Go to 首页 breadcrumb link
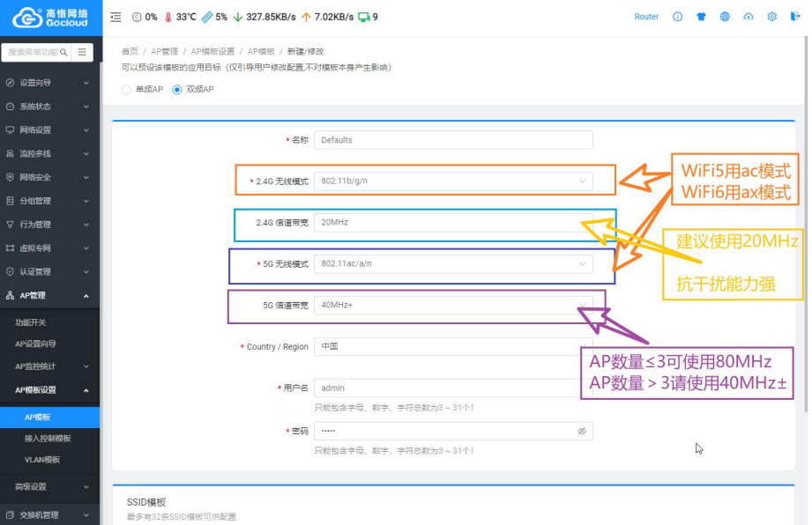812x525 pixels. click(130, 52)
